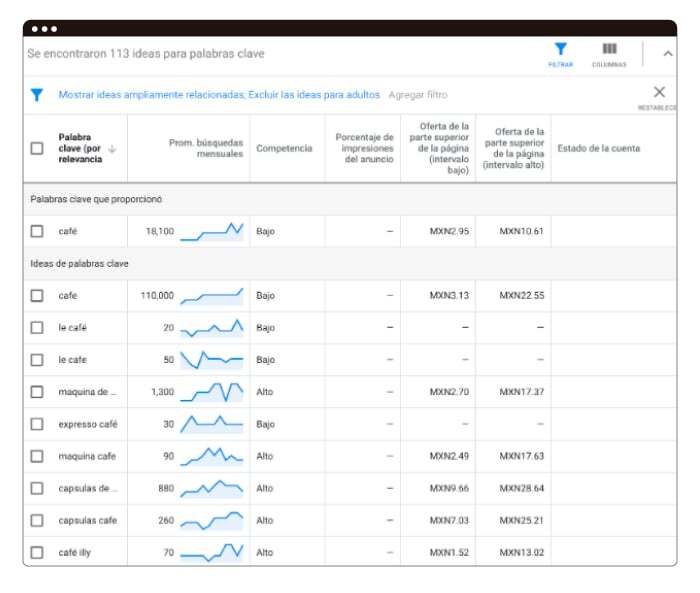Click 'Estado de la cuenta' column header
The height and width of the screenshot is (593, 700).
[599, 148]
